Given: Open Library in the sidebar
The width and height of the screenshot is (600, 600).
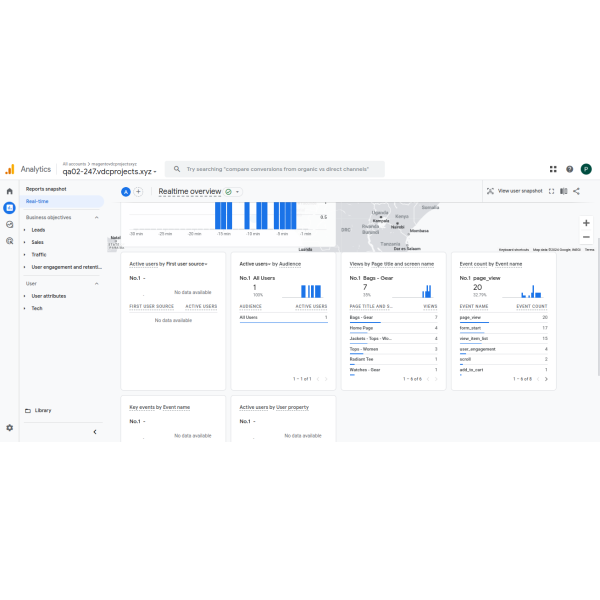Looking at the screenshot, I should tap(42, 410).
